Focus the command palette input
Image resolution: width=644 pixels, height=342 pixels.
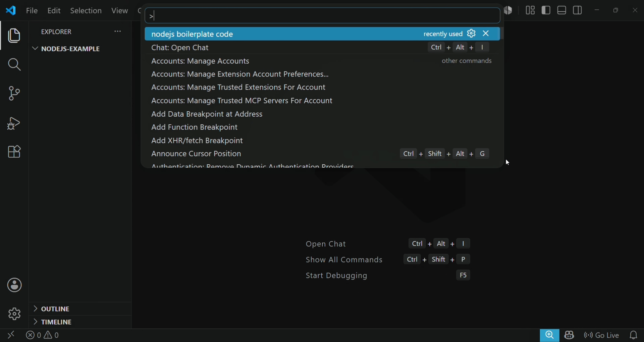322,15
